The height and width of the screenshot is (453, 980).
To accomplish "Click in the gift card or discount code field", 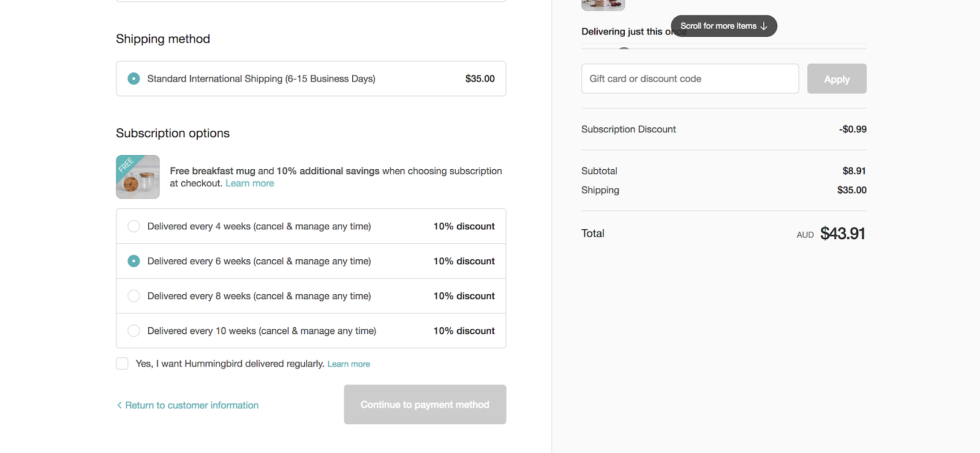I will pyautogui.click(x=690, y=78).
